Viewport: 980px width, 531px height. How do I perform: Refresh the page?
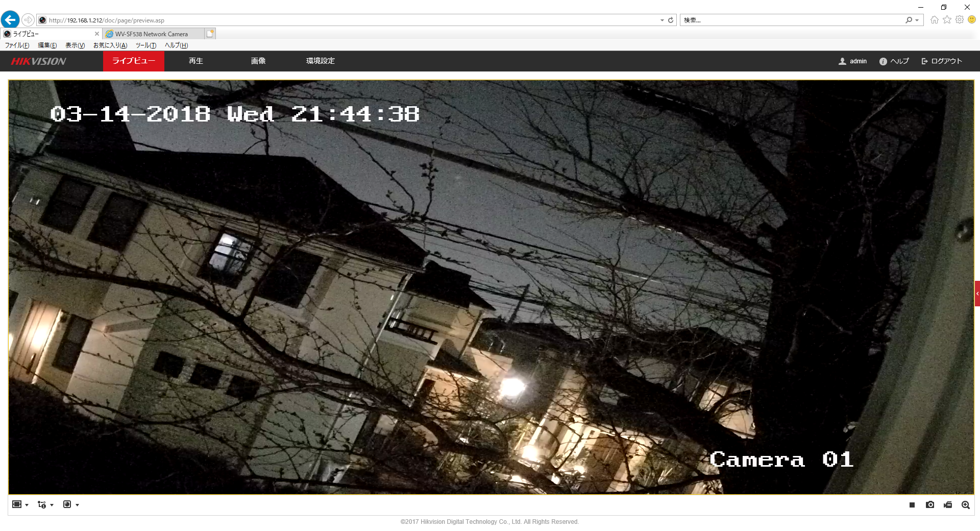coord(671,20)
